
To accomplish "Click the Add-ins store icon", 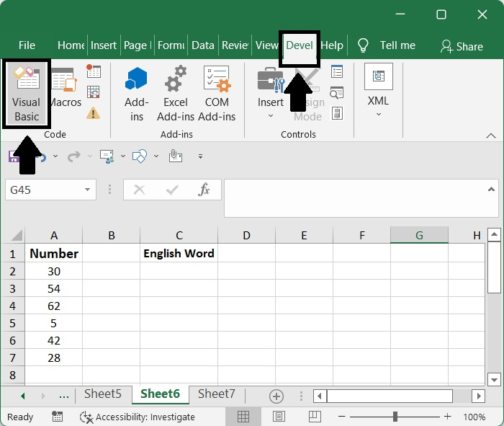I will coord(136,94).
